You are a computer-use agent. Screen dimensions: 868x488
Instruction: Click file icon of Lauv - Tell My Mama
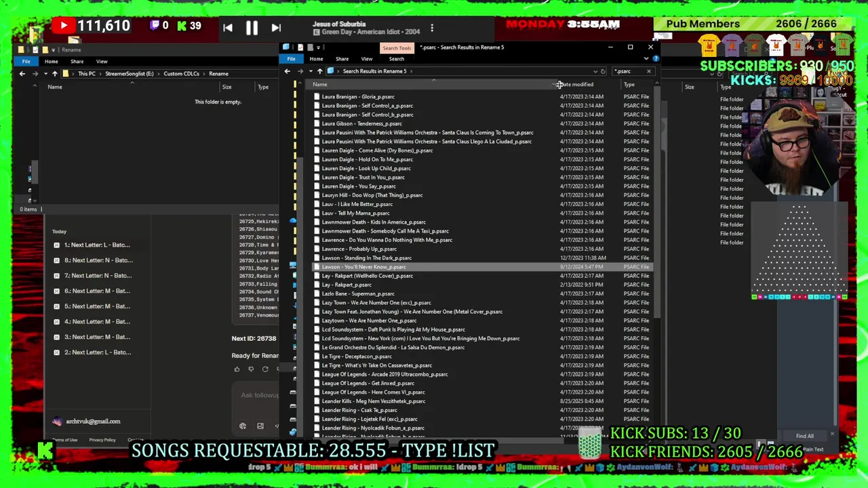(x=316, y=213)
